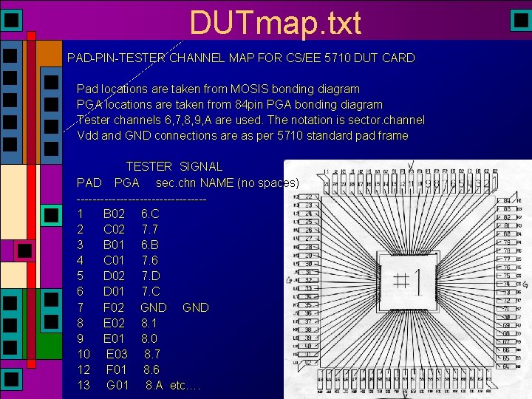The width and height of the screenshot is (532, 399).
Task: Click pad number 13 in the table
Action: click(x=83, y=386)
